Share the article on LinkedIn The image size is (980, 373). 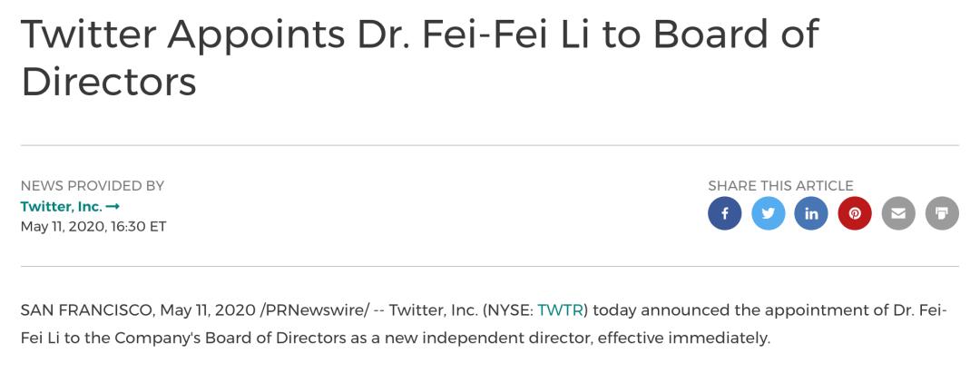(811, 213)
